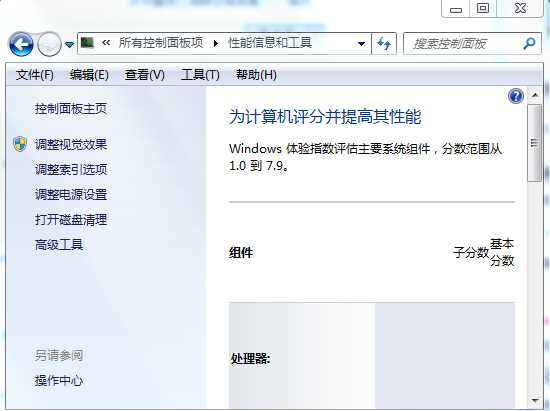
Task: Open the 调整电源设置 link
Action: [x=71, y=195]
